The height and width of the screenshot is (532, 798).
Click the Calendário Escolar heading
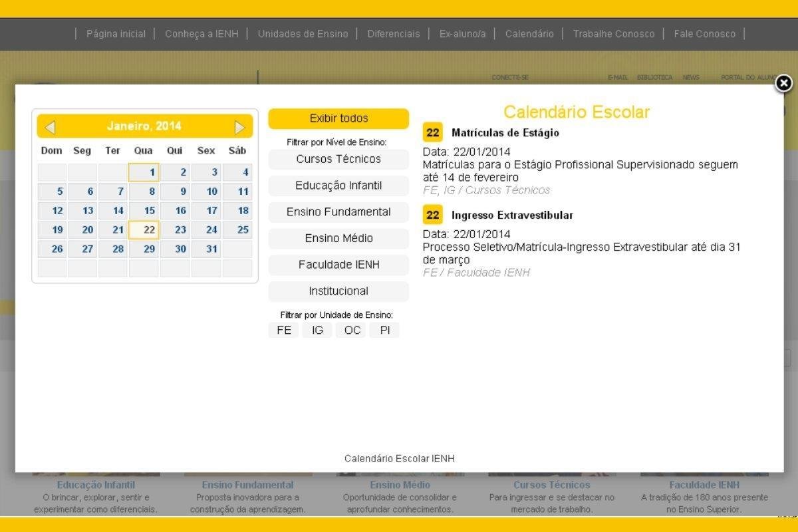click(577, 112)
